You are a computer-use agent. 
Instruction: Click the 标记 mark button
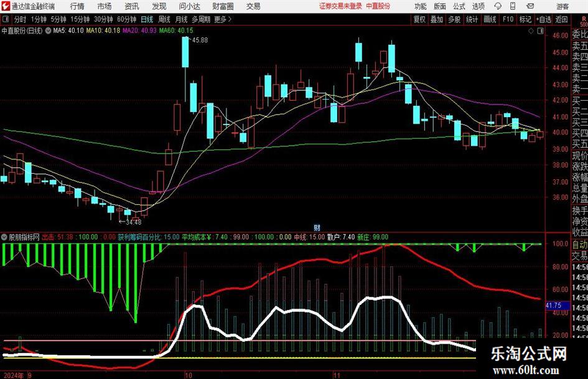[525, 19]
